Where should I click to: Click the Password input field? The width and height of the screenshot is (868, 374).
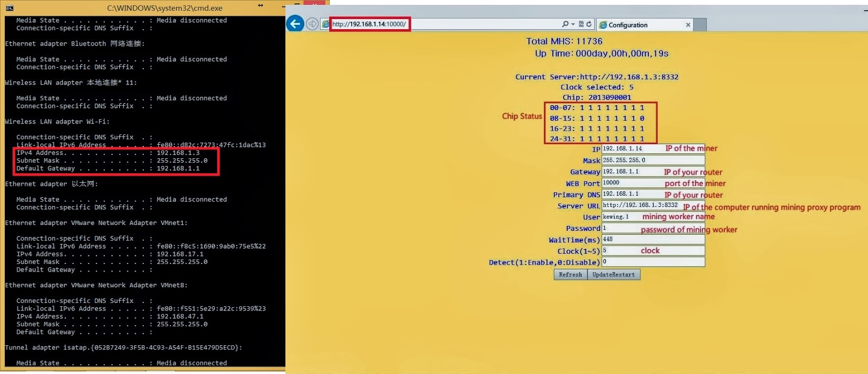pyautogui.click(x=653, y=228)
